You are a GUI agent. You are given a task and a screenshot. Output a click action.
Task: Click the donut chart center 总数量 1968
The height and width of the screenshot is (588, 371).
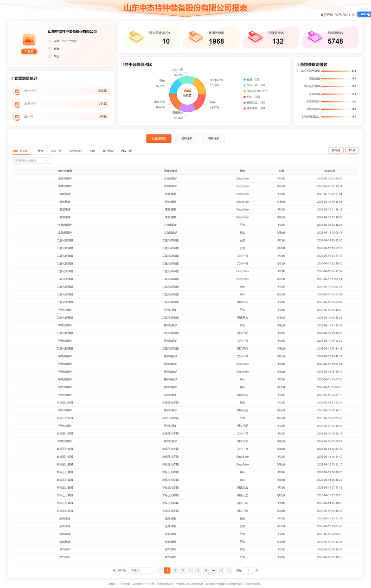tap(187, 92)
